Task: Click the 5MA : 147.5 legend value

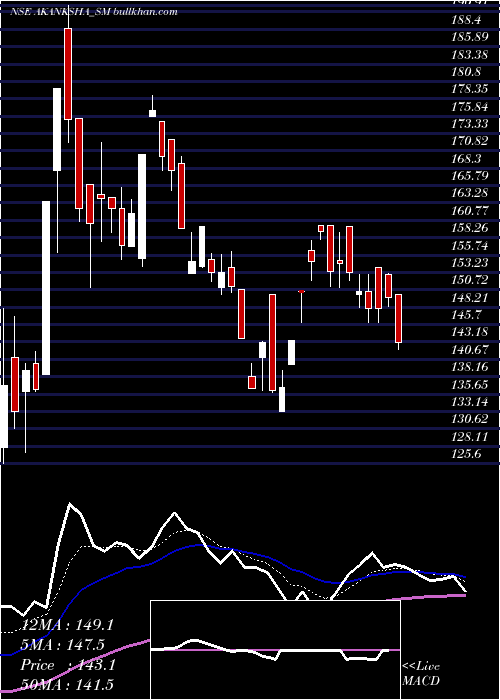Action: coord(62,645)
